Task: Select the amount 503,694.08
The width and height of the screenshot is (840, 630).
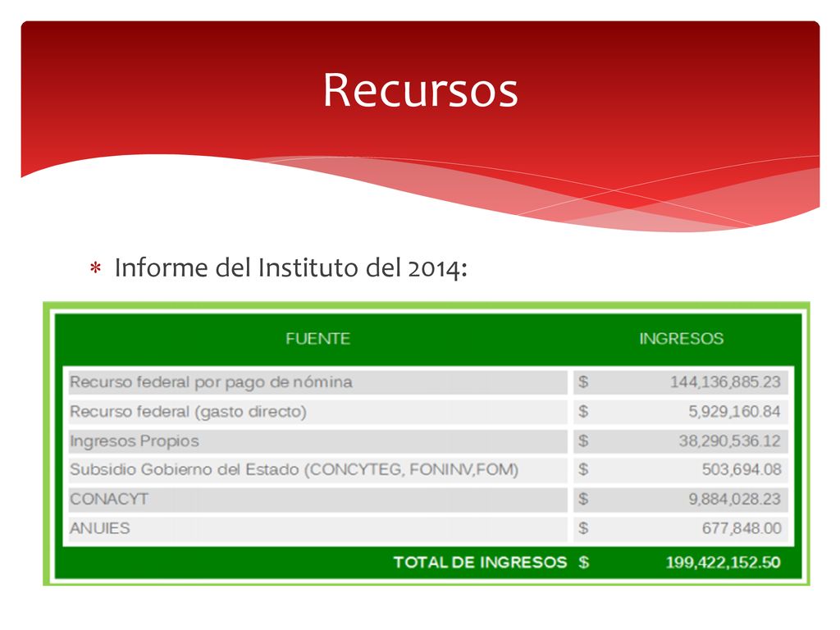Action: pos(742,470)
